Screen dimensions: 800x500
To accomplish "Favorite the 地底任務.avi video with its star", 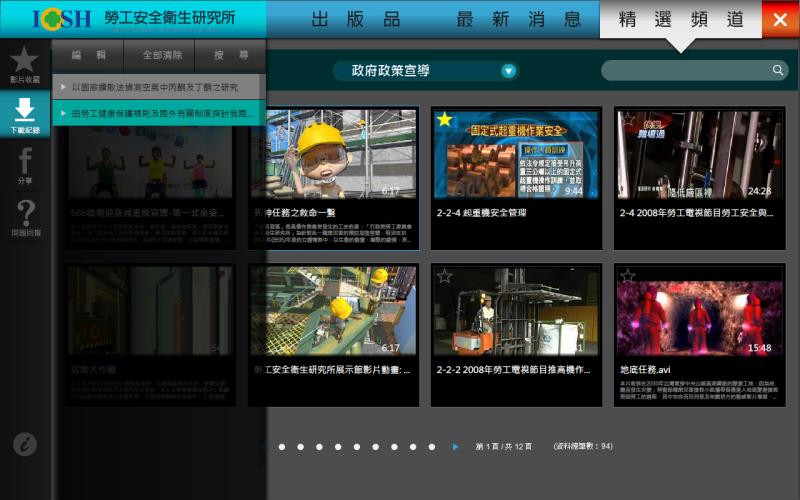I will 628,276.
